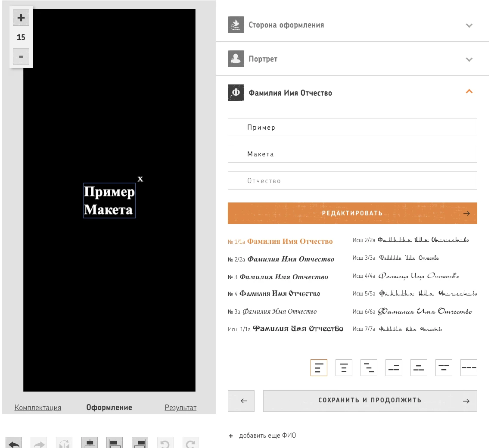The image size is (491, 448).
Task: Focus the surname field containing Пример
Action: pyautogui.click(x=352, y=127)
